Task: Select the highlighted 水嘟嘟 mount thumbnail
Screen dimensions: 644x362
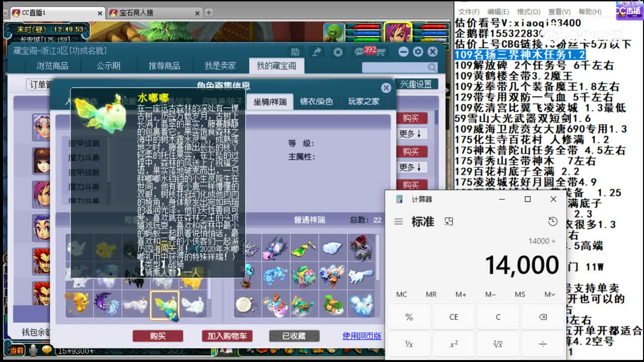Action: point(165,306)
